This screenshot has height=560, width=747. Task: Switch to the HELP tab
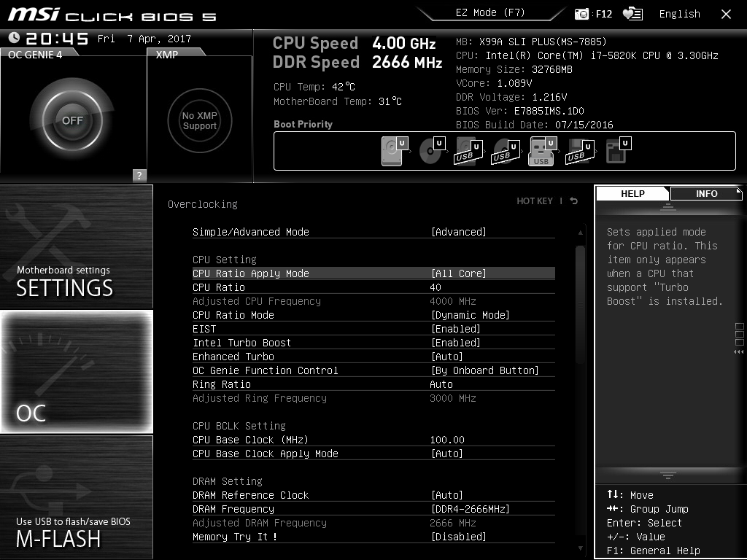(x=632, y=194)
